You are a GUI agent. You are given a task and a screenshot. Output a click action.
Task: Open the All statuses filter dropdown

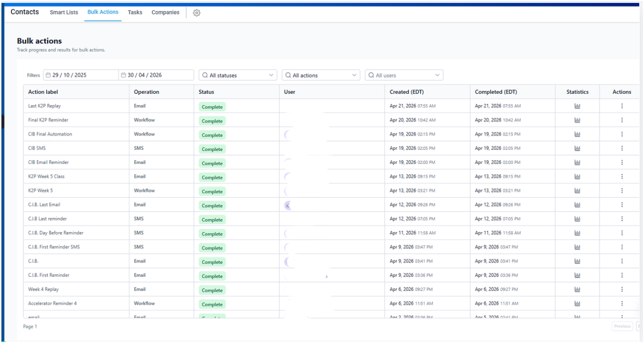238,75
